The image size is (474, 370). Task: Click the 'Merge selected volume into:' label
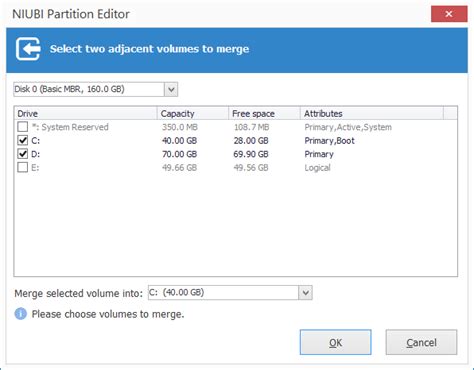78,293
